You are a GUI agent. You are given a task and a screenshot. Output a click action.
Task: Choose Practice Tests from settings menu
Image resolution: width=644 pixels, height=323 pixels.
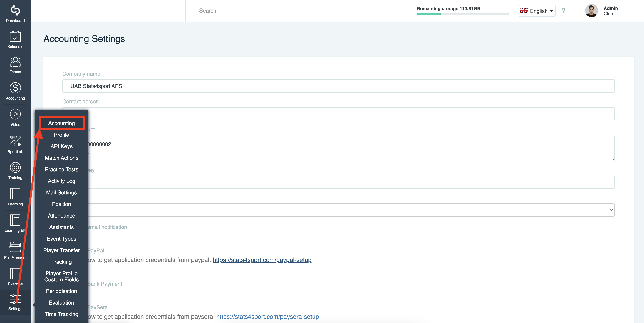tap(62, 169)
